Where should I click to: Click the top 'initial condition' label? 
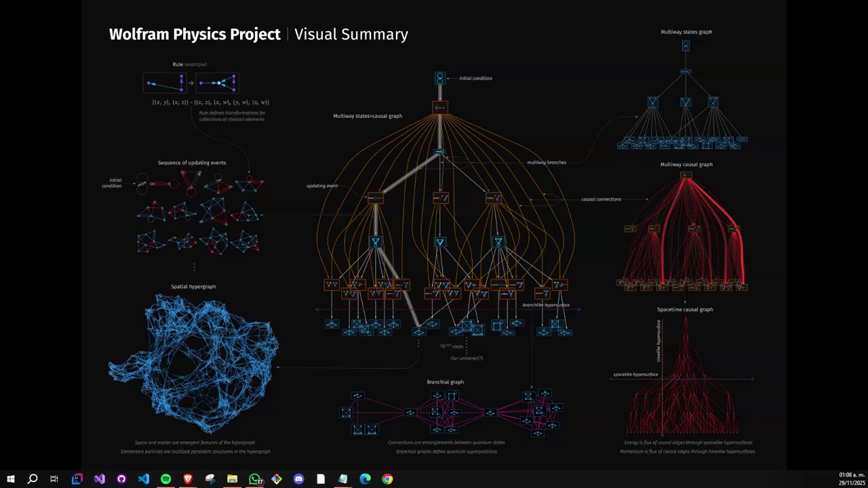pos(475,78)
